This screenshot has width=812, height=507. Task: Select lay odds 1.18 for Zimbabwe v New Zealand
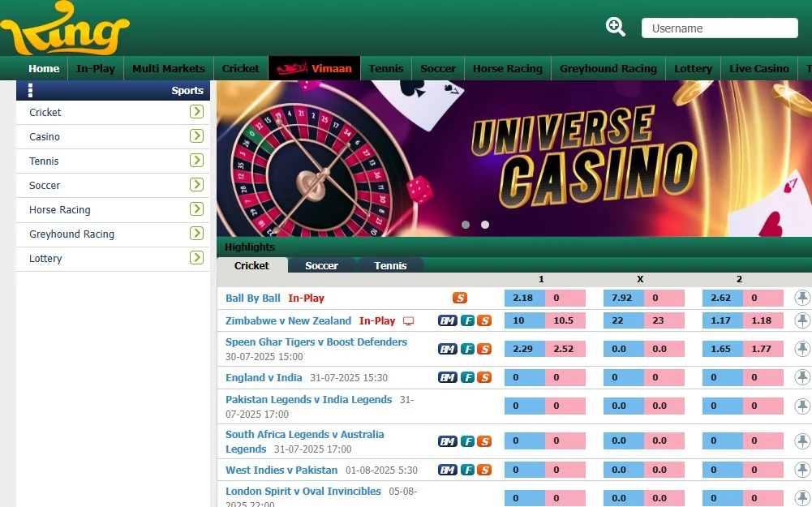click(x=763, y=320)
